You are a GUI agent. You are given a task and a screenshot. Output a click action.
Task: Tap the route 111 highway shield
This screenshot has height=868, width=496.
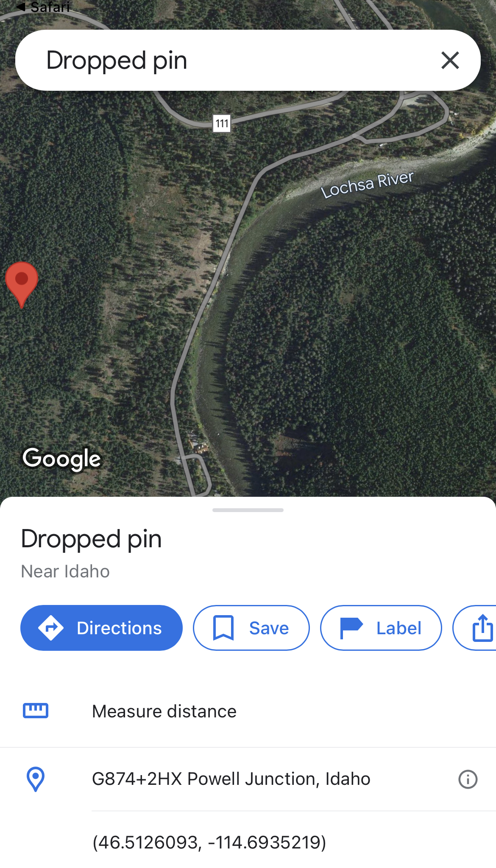tap(222, 123)
